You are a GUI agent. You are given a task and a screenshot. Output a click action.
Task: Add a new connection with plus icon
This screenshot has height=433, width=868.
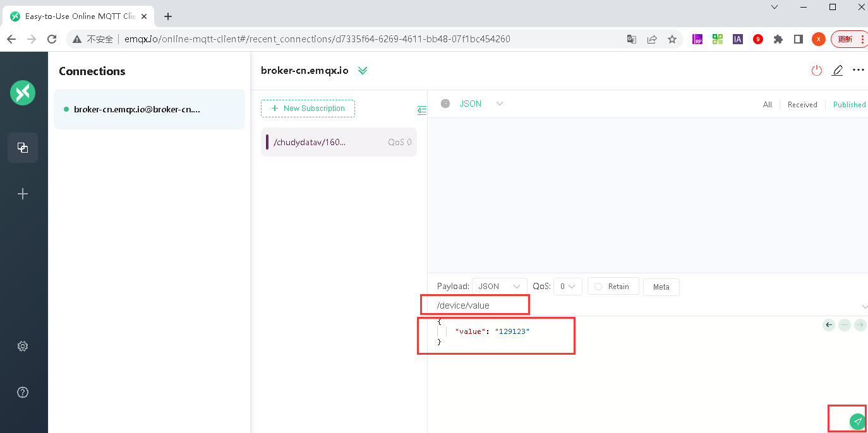[x=23, y=194]
